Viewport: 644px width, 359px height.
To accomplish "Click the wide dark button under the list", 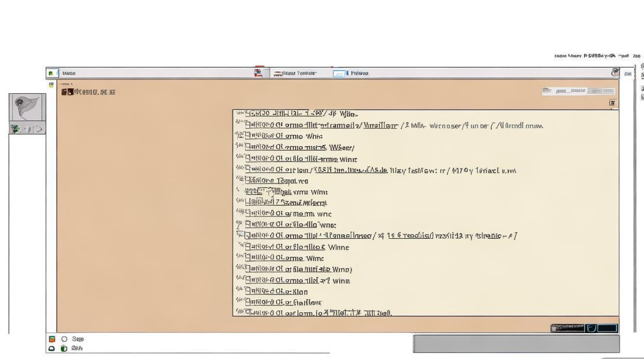I will click(x=567, y=328).
